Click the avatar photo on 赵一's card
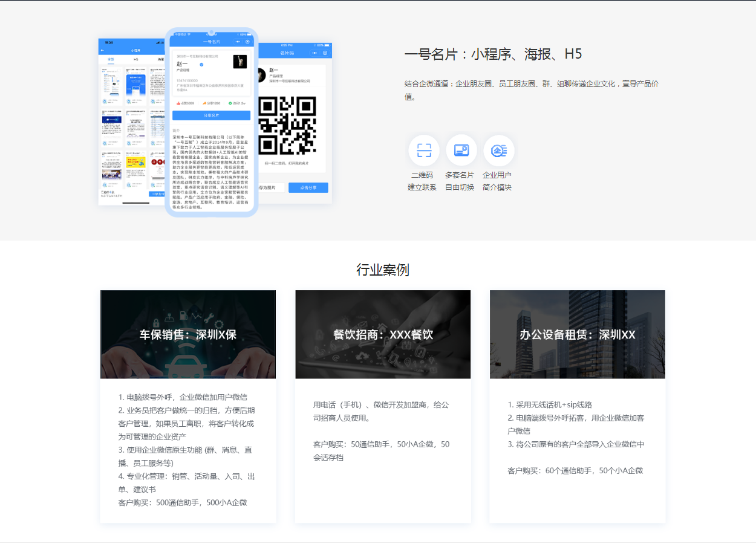 pos(240,61)
